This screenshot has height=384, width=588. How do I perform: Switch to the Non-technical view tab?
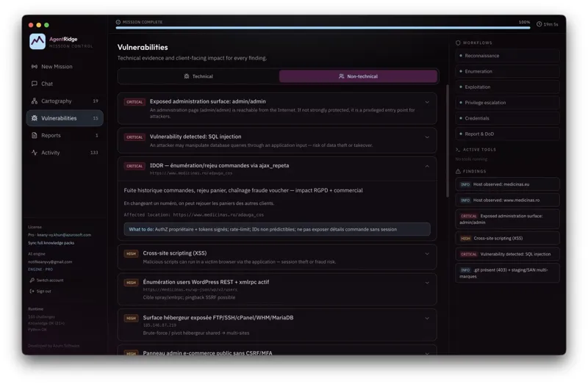point(358,76)
